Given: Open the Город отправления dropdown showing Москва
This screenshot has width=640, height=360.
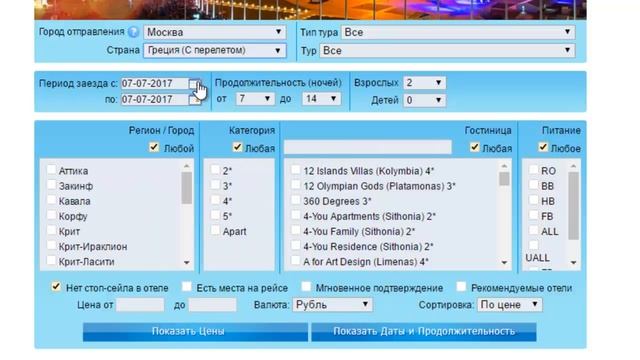Looking at the screenshot, I should tap(214, 32).
